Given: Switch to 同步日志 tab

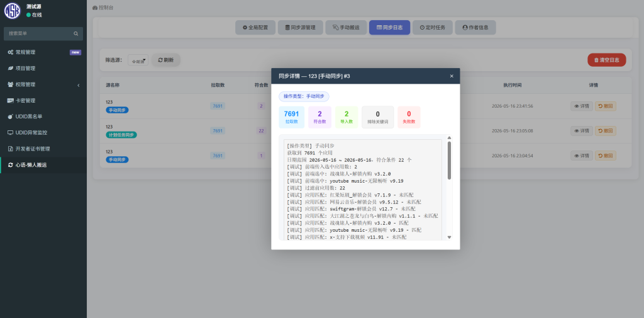Looking at the screenshot, I should click(389, 28).
